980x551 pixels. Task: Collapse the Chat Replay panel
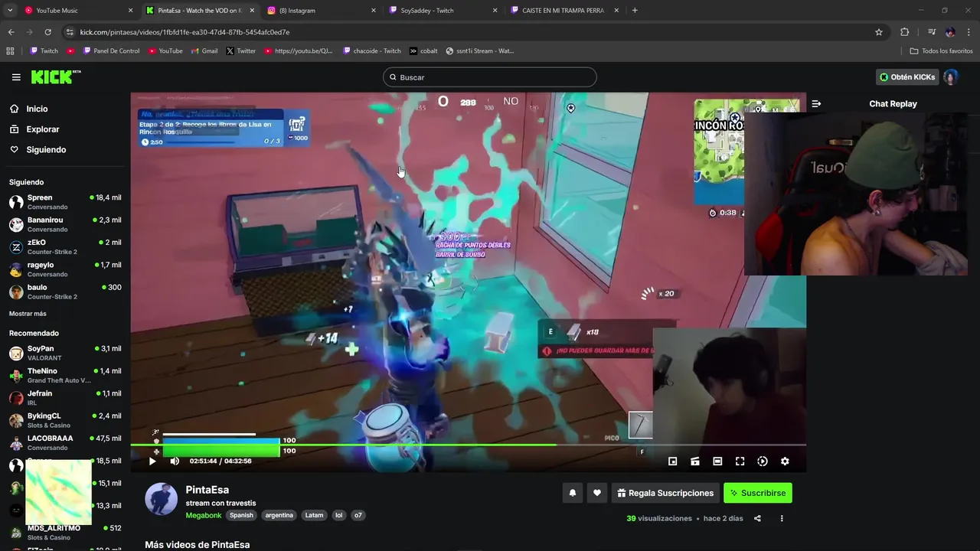[816, 103]
